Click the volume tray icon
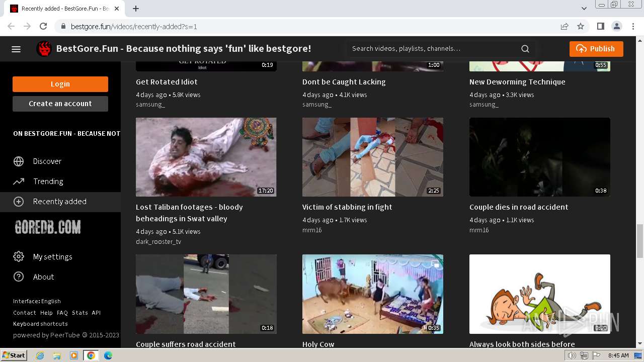 (572, 355)
